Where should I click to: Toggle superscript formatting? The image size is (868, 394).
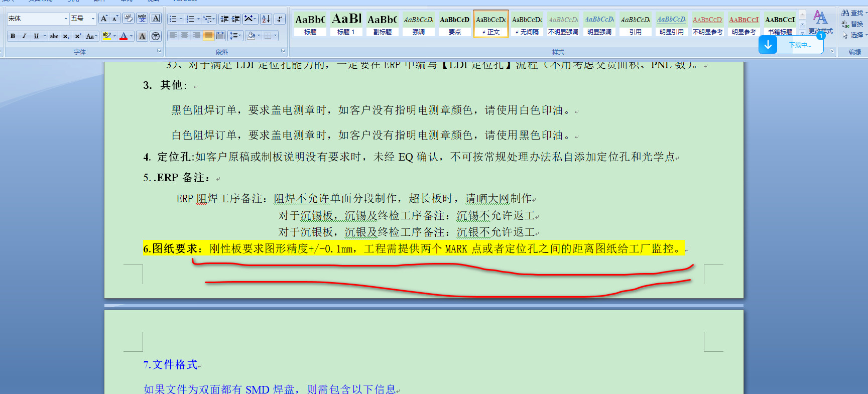[x=78, y=36]
